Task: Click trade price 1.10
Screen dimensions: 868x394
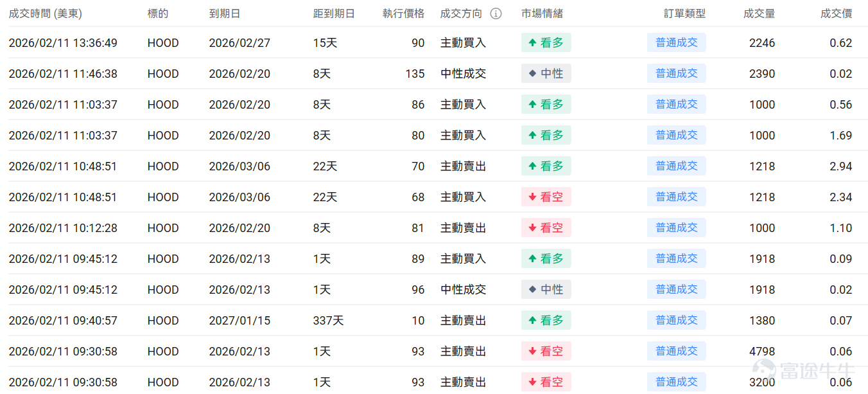Action: click(841, 228)
